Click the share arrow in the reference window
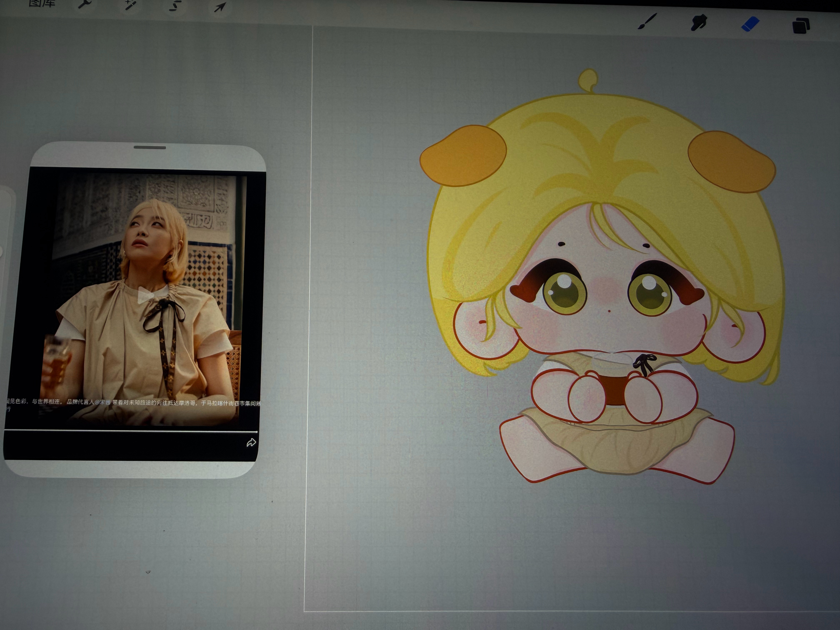 coord(251,442)
